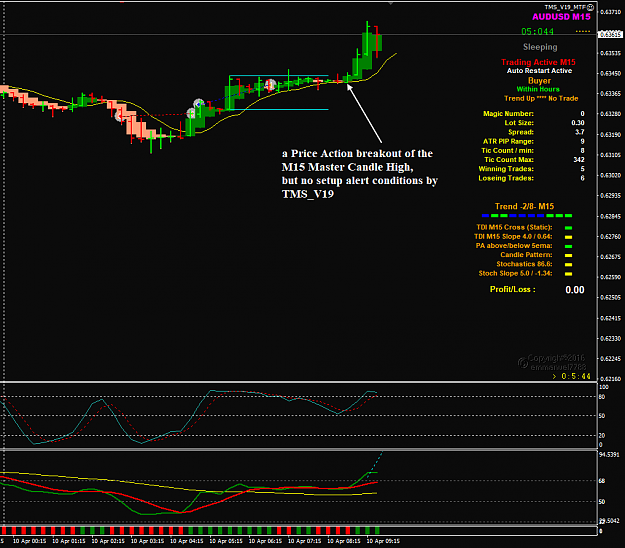625x548 pixels.
Task: Select the green 05:044 countdown timer
Action: coord(537,31)
